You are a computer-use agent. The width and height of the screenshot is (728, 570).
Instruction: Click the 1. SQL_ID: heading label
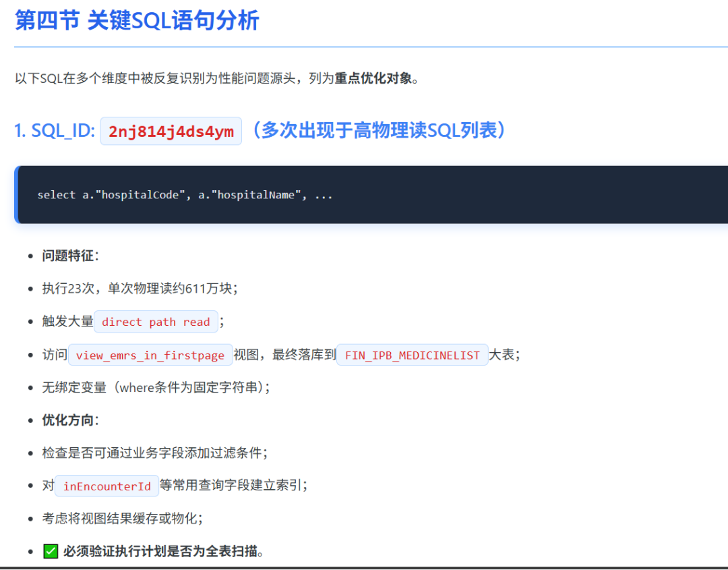coord(55,131)
